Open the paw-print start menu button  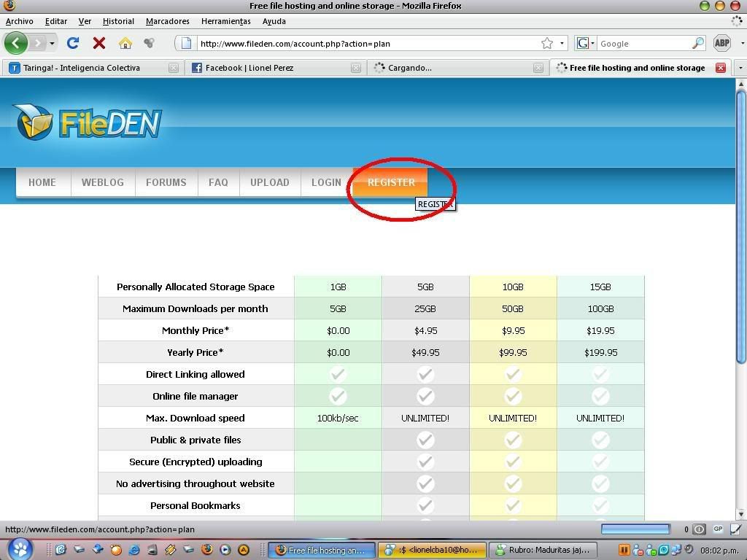pos(20,550)
